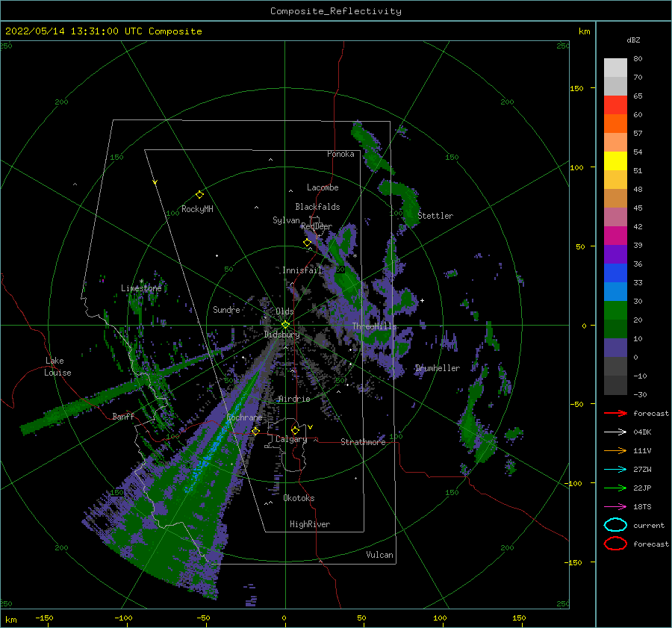Click the yellow radar-site diamond at Didsbury
Screen dimensions: 672x628
[285, 325]
